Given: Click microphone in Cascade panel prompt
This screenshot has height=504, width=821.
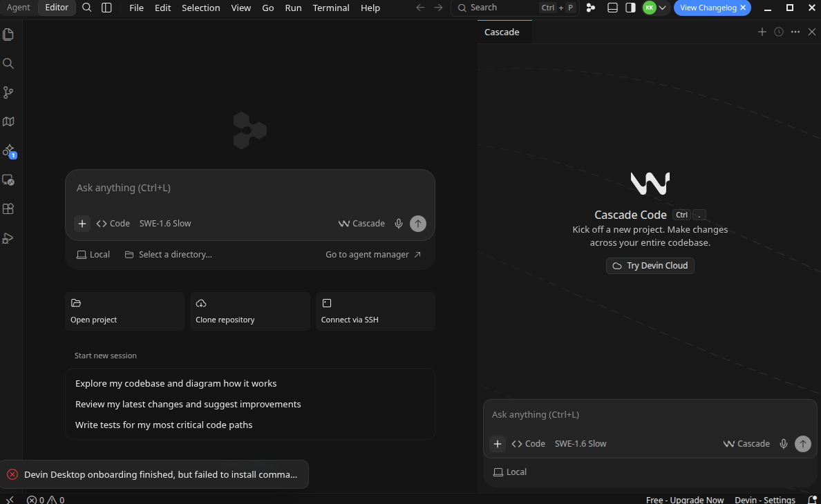Looking at the screenshot, I should (x=783, y=444).
